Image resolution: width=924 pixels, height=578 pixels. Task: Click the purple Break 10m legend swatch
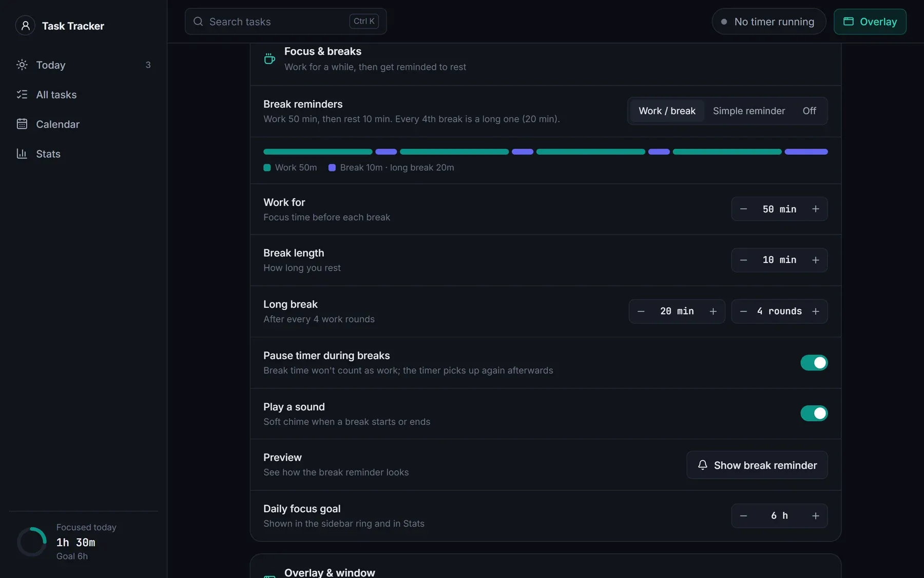click(332, 167)
